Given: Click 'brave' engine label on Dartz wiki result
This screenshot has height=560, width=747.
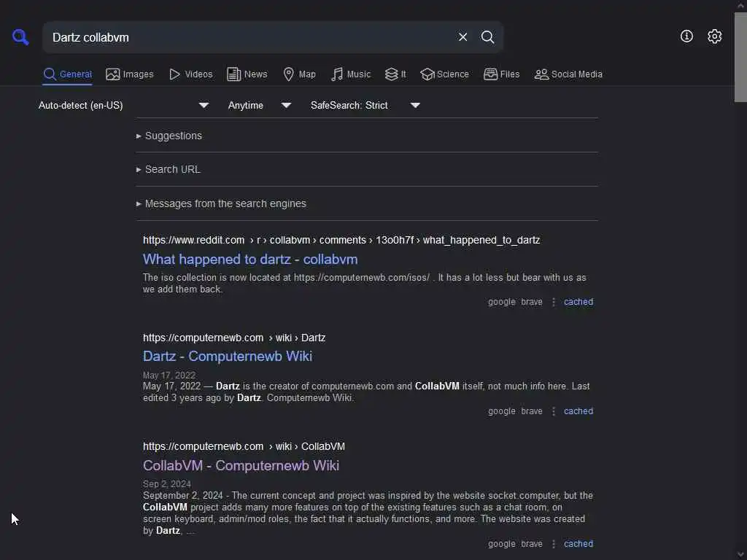Looking at the screenshot, I should pyautogui.click(x=532, y=411).
